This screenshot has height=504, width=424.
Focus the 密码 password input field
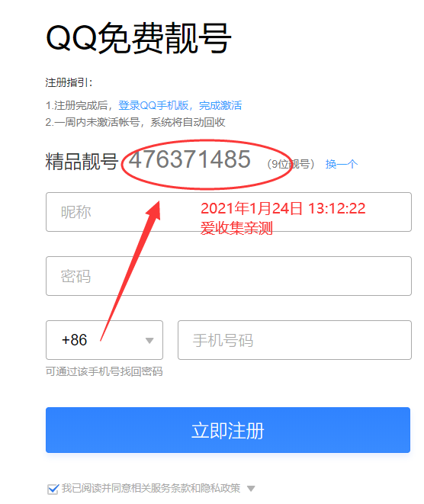coord(229,276)
